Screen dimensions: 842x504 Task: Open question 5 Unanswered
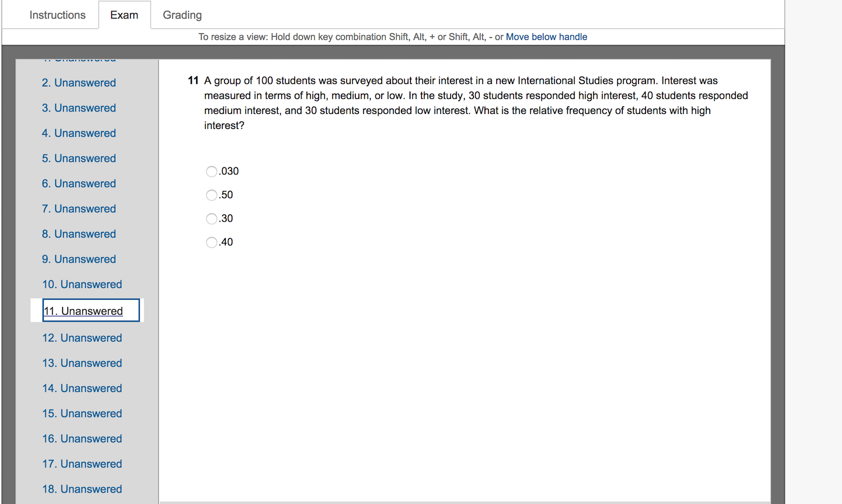coord(79,158)
